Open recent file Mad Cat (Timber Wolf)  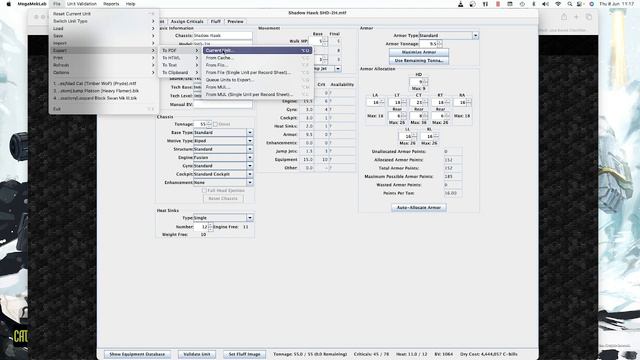104,83
